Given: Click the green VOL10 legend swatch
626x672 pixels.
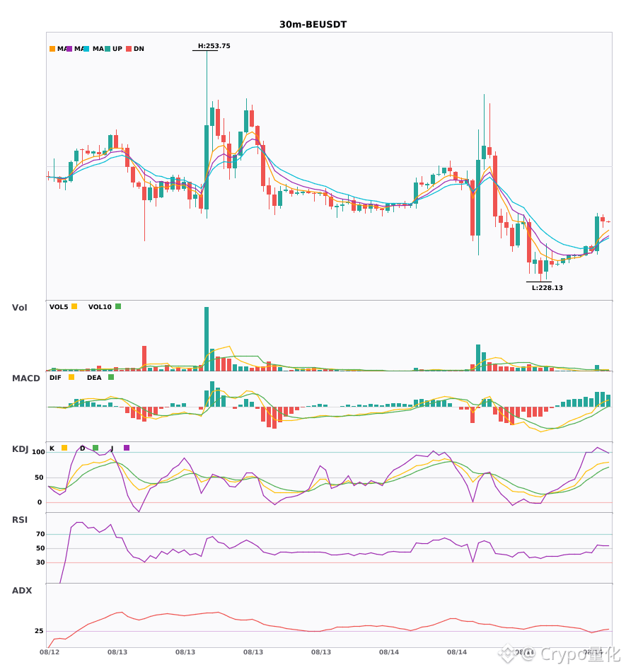Looking at the screenshot, I should pyautogui.click(x=118, y=306).
